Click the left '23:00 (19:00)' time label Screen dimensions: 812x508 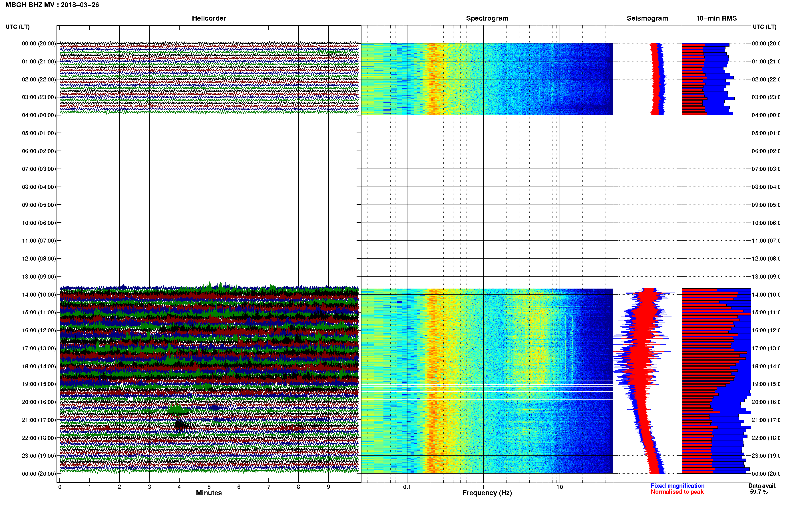tap(39, 456)
